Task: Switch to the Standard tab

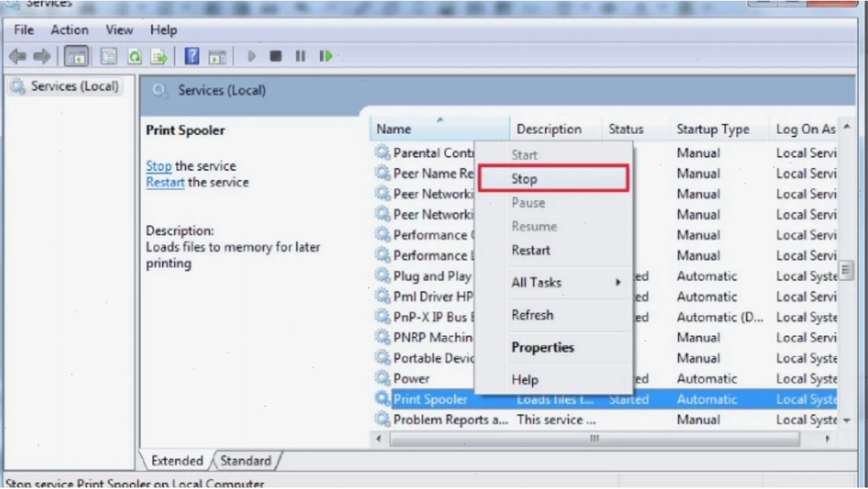Action: pyautogui.click(x=246, y=460)
